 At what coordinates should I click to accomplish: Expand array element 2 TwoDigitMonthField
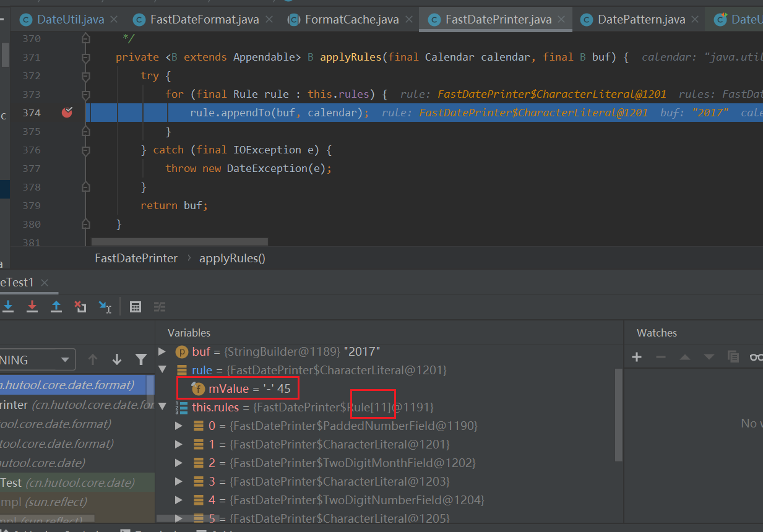point(179,463)
